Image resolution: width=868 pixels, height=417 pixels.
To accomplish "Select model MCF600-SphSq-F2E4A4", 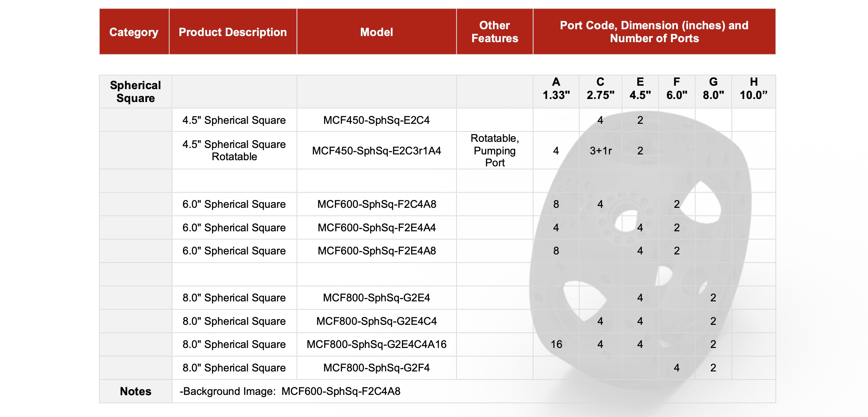I will point(376,228).
